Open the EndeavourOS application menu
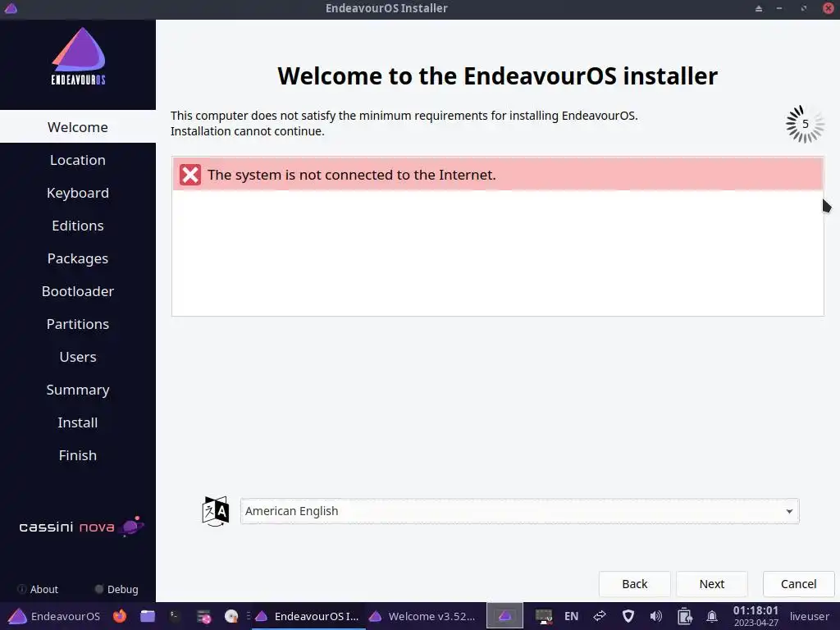Screen dimensions: 840x630 (x=54, y=616)
